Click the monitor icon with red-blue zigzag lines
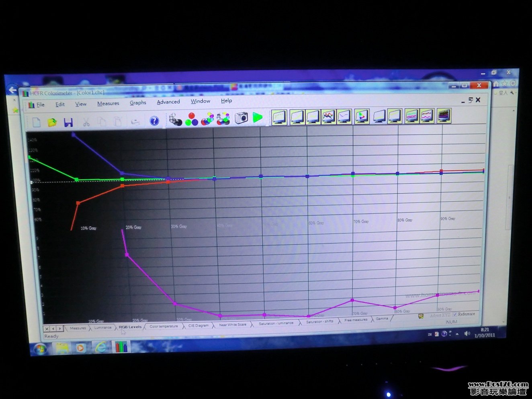The width and height of the screenshot is (532, 399). coord(328,117)
